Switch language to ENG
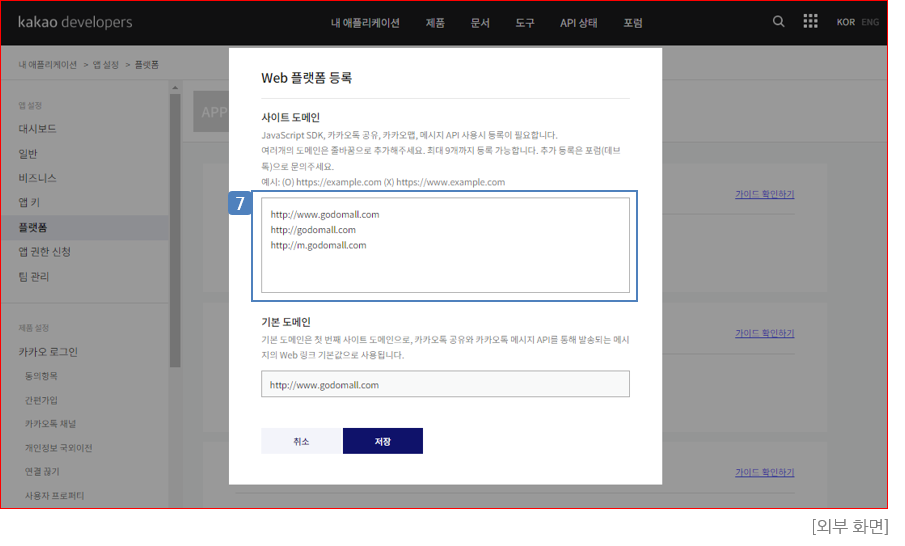905x546 pixels. [870, 23]
